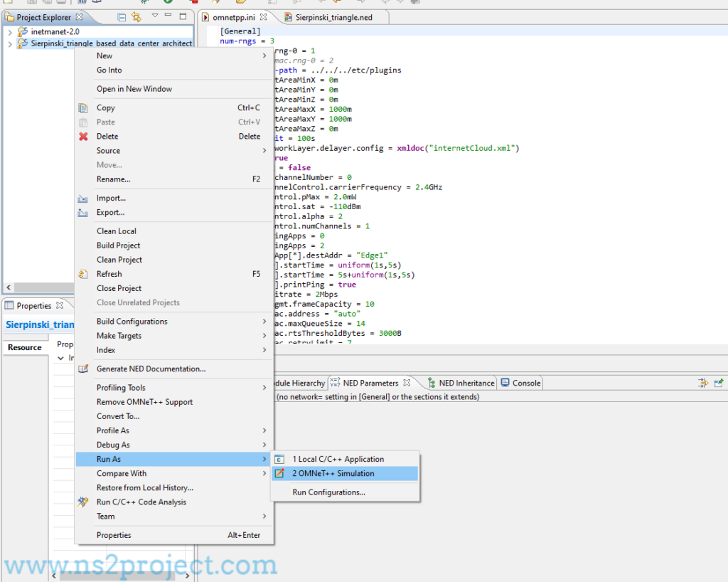The height and width of the screenshot is (582, 728).
Task: Select the Resource properties tab
Action: click(x=25, y=347)
